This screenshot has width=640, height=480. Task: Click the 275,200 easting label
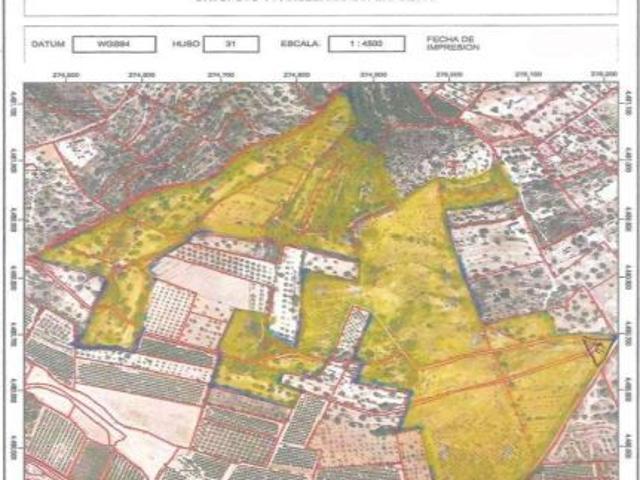coord(604,74)
